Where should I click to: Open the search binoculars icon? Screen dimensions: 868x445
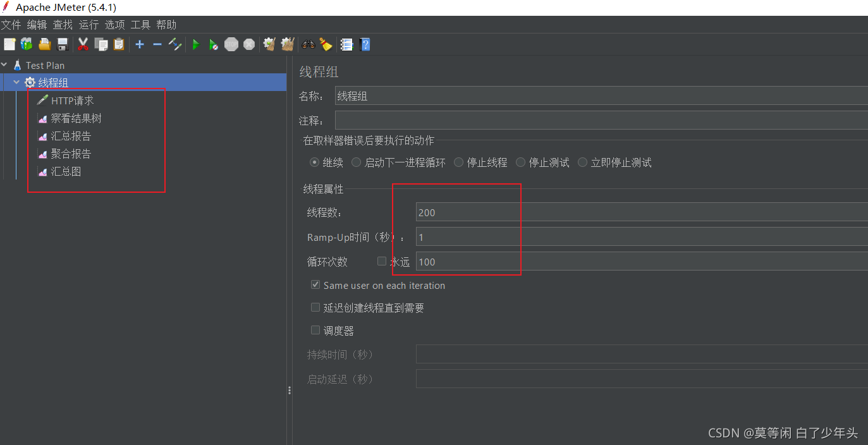click(x=308, y=44)
